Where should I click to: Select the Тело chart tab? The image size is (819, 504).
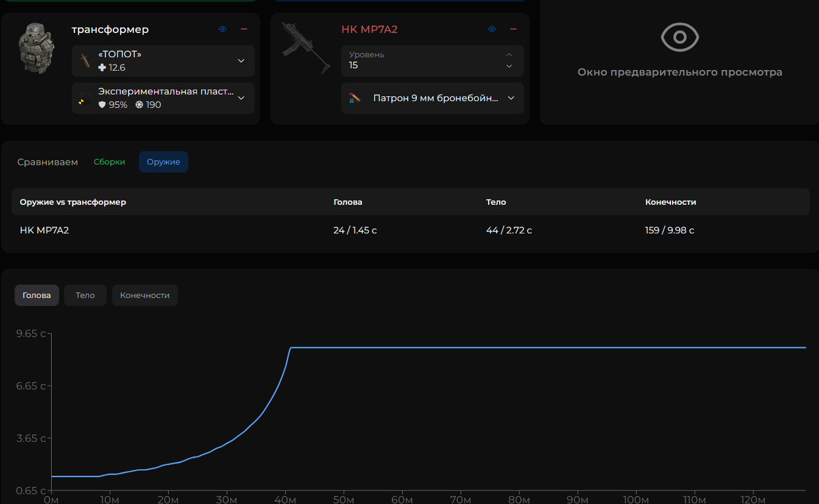(x=85, y=296)
